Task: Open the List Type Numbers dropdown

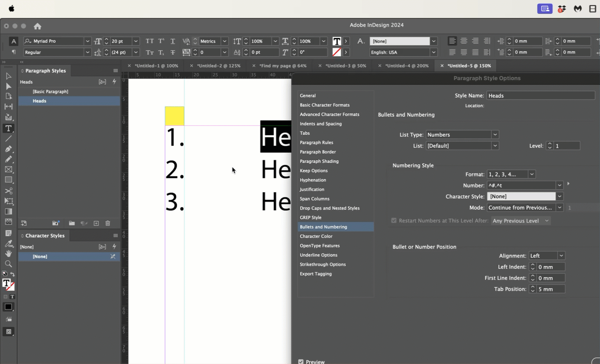Action: tap(463, 135)
